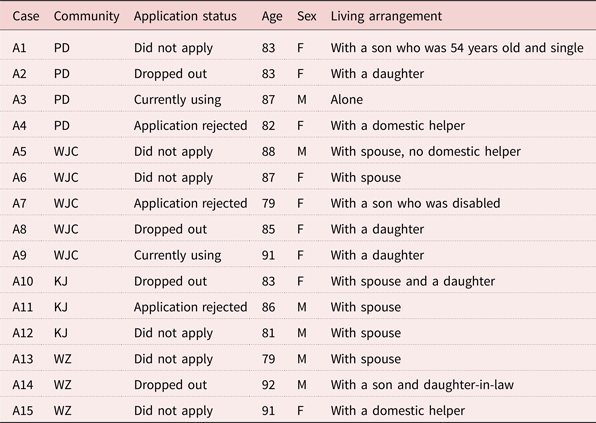Select With spouse and a daughter cell

click(x=412, y=281)
